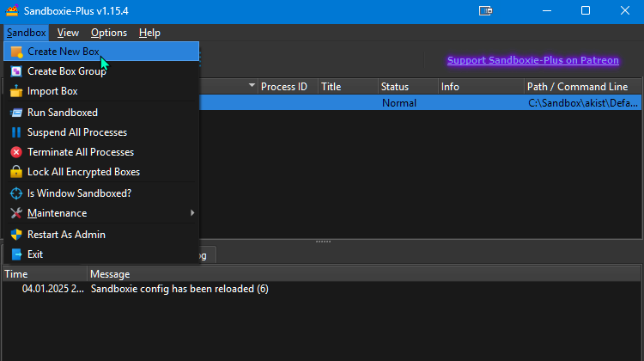Maximize the Sandboxie-Plus window
This screenshot has height=361, width=644.
[x=586, y=10]
